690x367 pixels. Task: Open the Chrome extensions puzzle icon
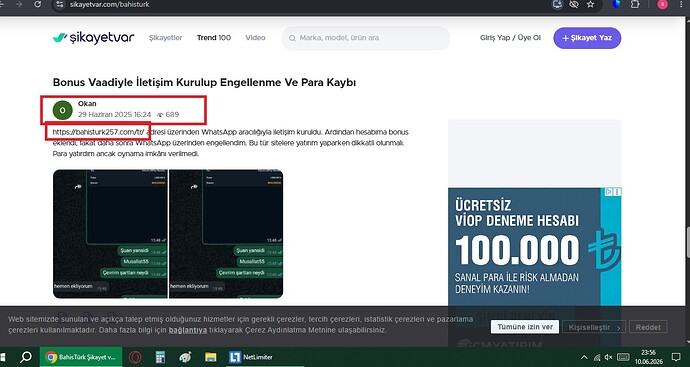click(635, 4)
